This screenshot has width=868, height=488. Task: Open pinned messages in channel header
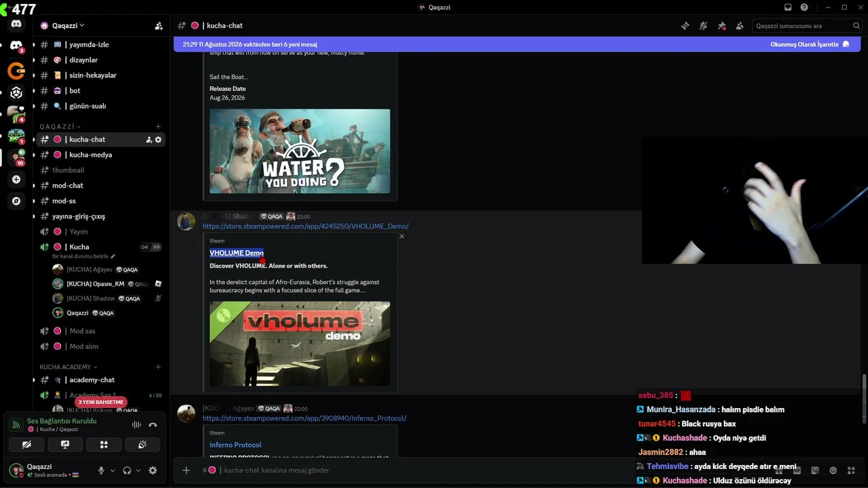coord(722,26)
